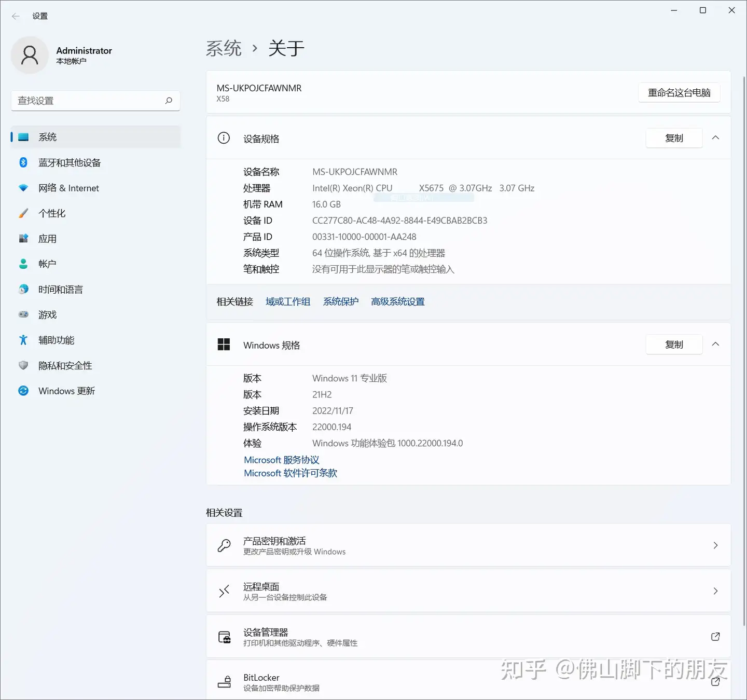Go to 个性化 settings

[95, 213]
